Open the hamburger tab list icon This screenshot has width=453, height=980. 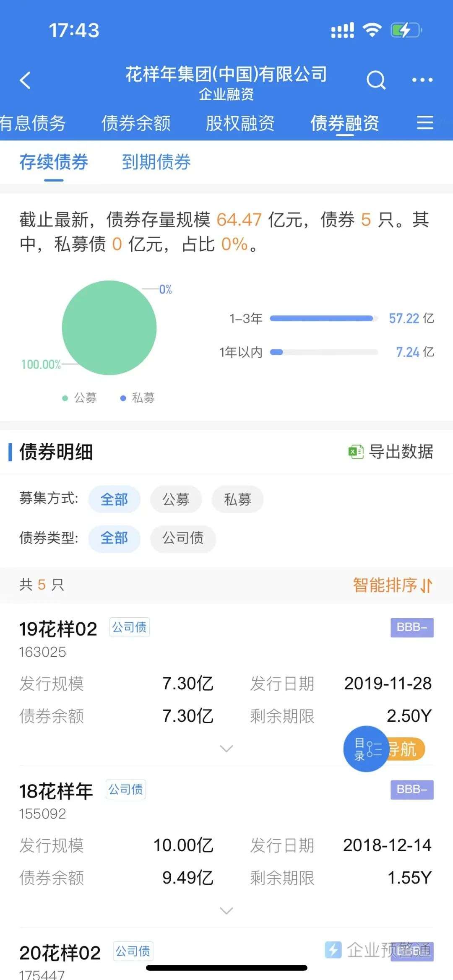425,122
